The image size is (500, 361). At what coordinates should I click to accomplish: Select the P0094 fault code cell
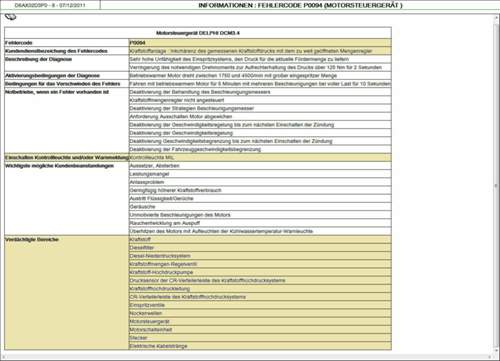click(260, 43)
